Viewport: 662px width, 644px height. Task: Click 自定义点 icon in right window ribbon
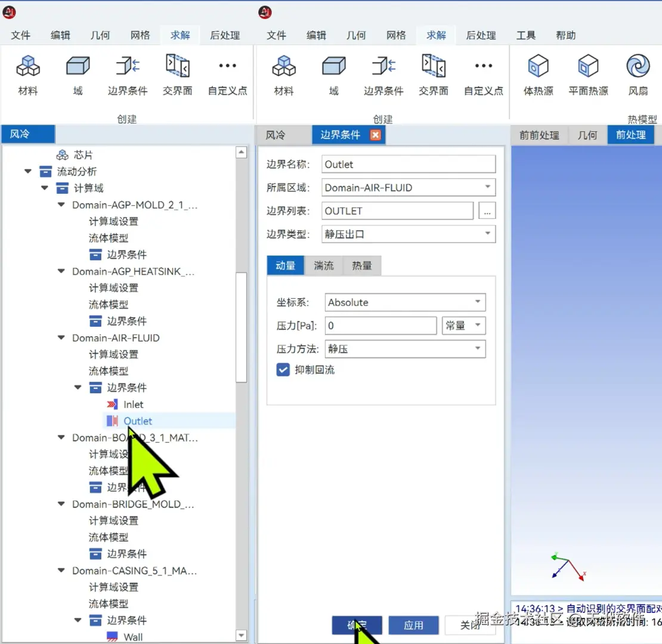484,66
